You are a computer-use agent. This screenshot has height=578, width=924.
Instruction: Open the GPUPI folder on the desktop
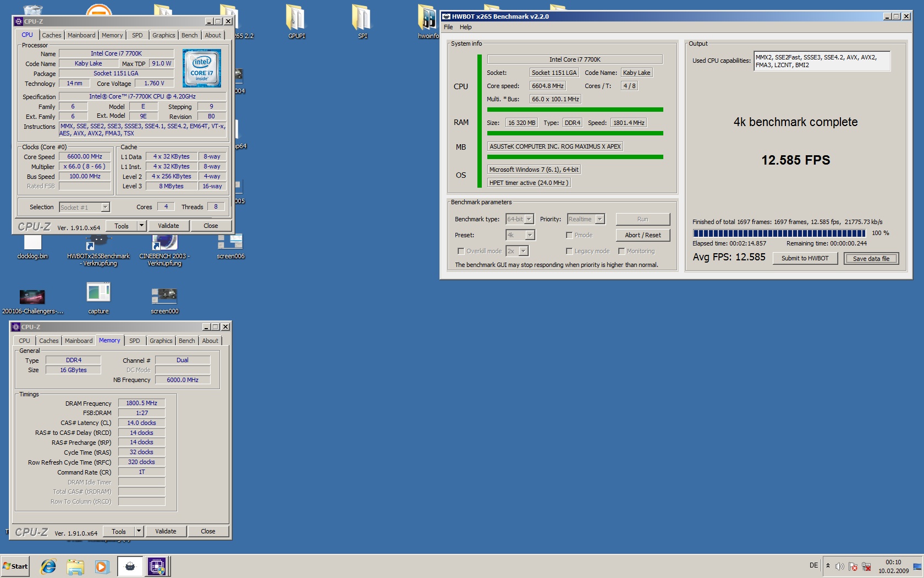coord(296,20)
